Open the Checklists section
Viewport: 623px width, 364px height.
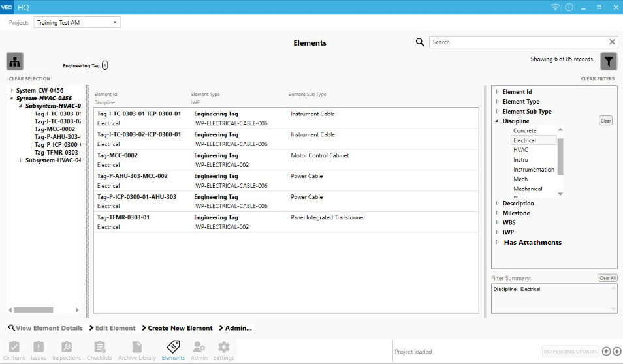pos(99,350)
